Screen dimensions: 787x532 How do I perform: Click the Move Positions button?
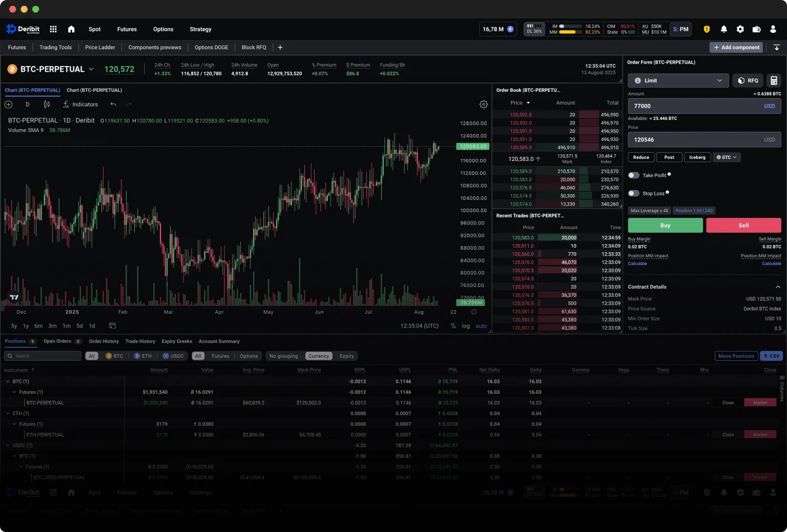736,356
